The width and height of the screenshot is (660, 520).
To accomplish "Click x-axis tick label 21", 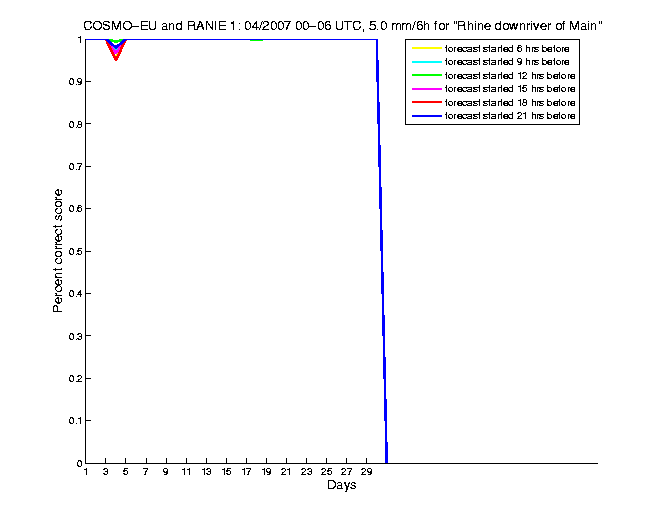I will click(286, 472).
